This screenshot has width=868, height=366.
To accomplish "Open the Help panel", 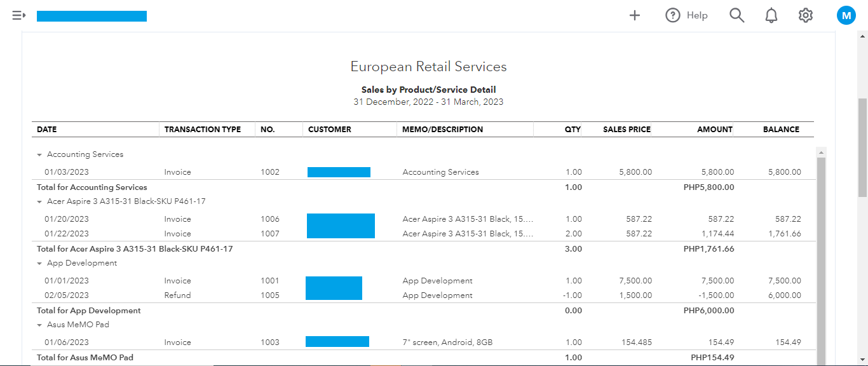I will [686, 15].
